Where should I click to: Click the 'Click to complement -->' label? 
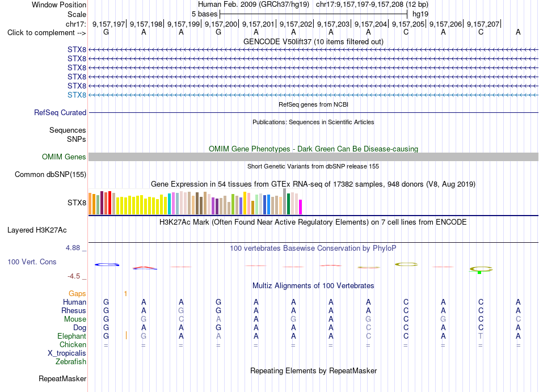click(47, 33)
